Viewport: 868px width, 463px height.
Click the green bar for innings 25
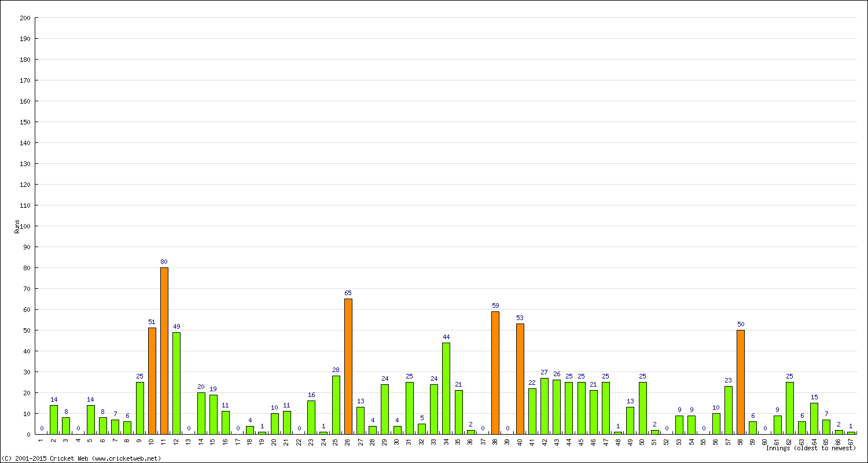point(336,405)
